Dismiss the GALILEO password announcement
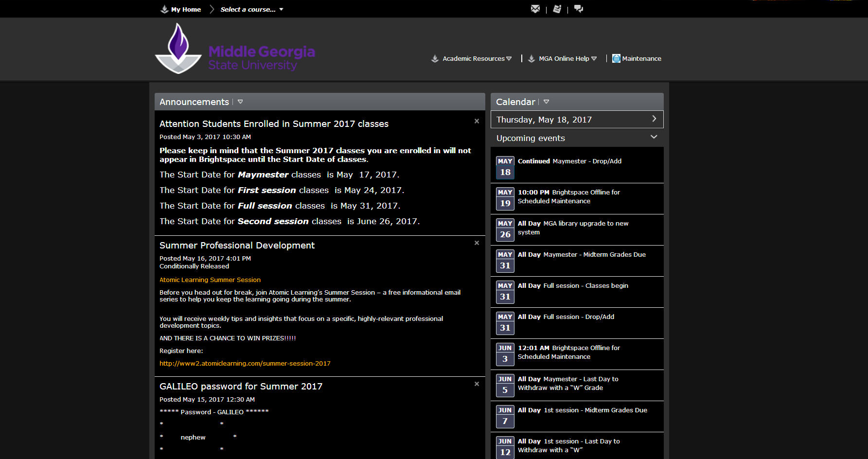 click(x=477, y=384)
